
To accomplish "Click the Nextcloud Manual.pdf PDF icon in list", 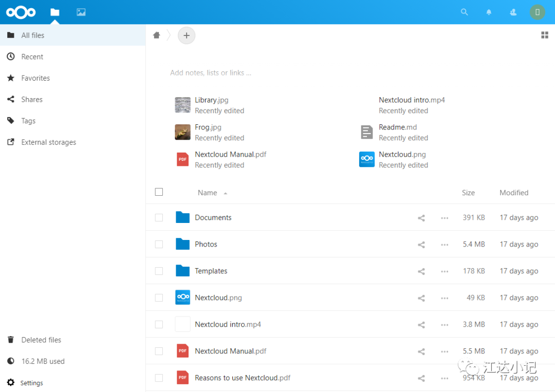I will coord(182,351).
